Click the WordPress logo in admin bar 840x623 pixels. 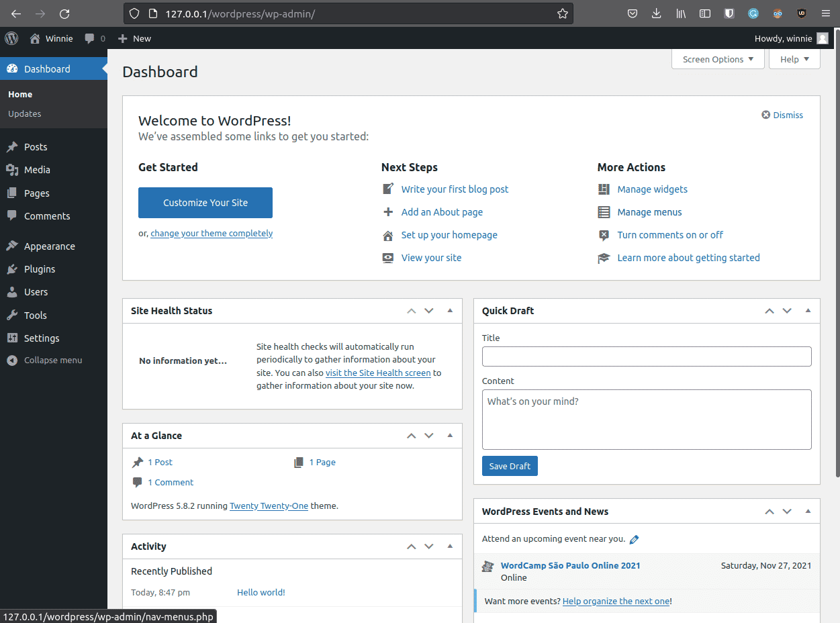pos(11,38)
